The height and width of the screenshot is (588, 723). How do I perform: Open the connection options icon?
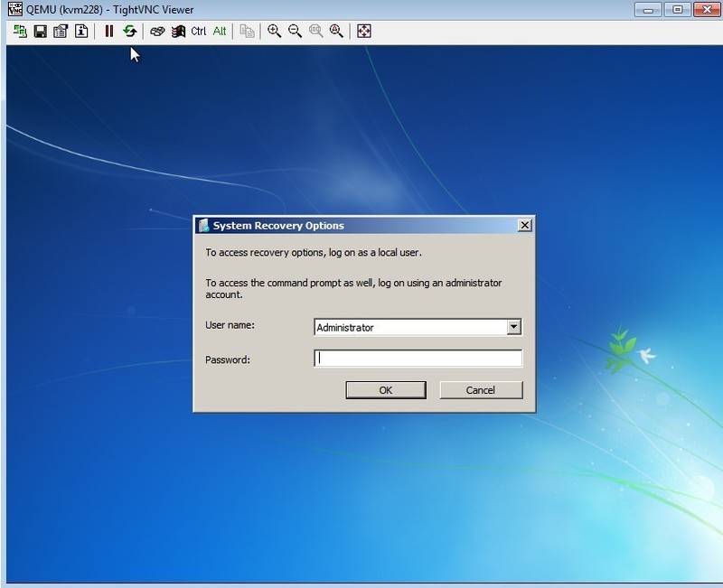tap(61, 32)
